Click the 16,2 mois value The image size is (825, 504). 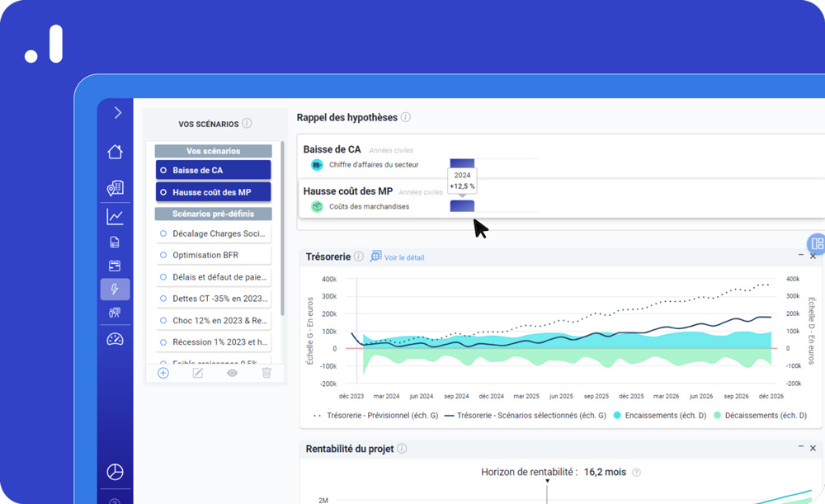605,473
